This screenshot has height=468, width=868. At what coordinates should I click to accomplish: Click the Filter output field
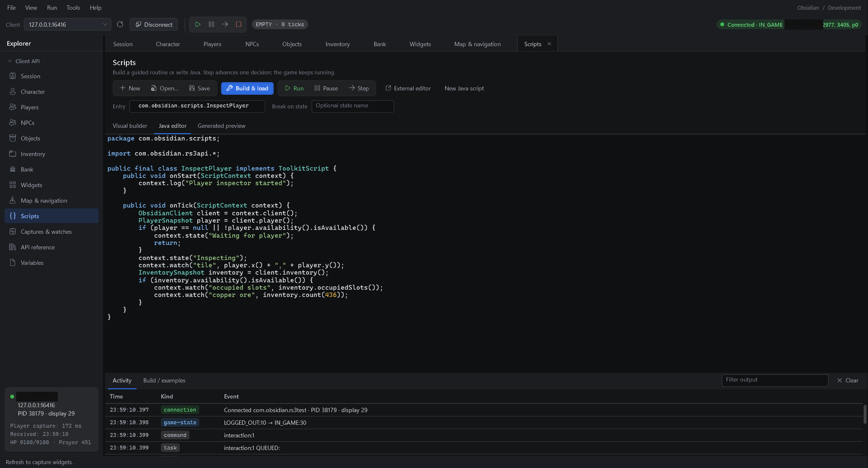(x=775, y=380)
